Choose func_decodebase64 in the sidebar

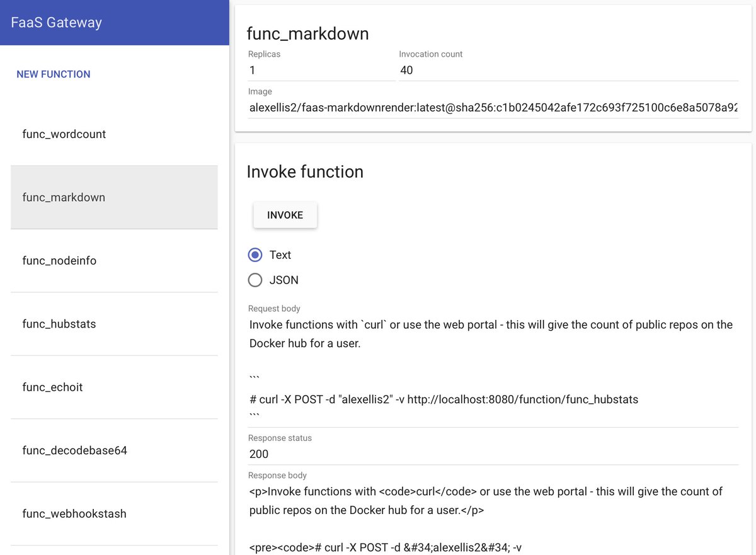(114, 450)
